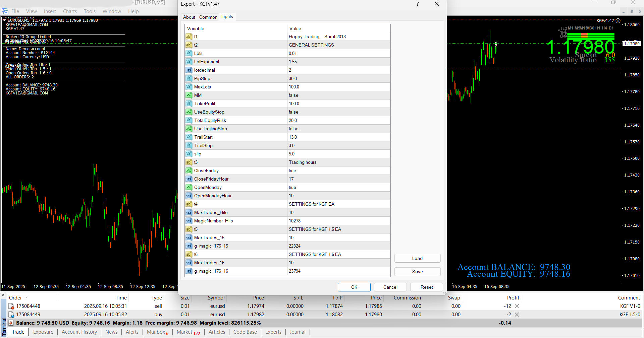This screenshot has height=338, width=644.
Task: Click the icon beside the MM variable
Action: [x=189, y=95]
